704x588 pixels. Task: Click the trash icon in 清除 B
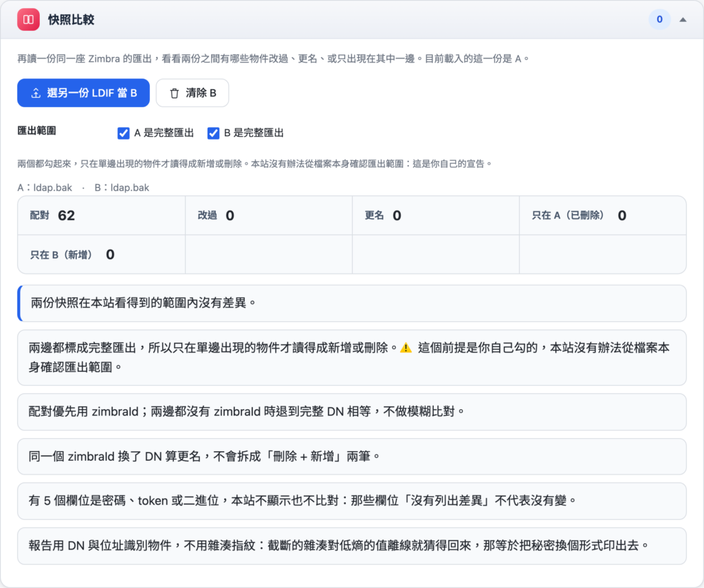coord(174,94)
